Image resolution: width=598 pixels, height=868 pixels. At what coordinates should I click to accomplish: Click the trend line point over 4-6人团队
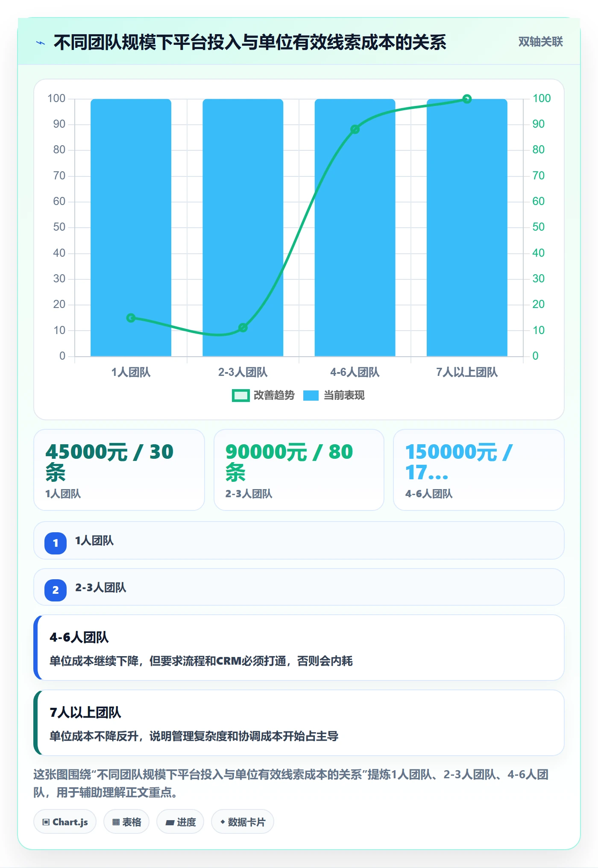[x=355, y=129]
